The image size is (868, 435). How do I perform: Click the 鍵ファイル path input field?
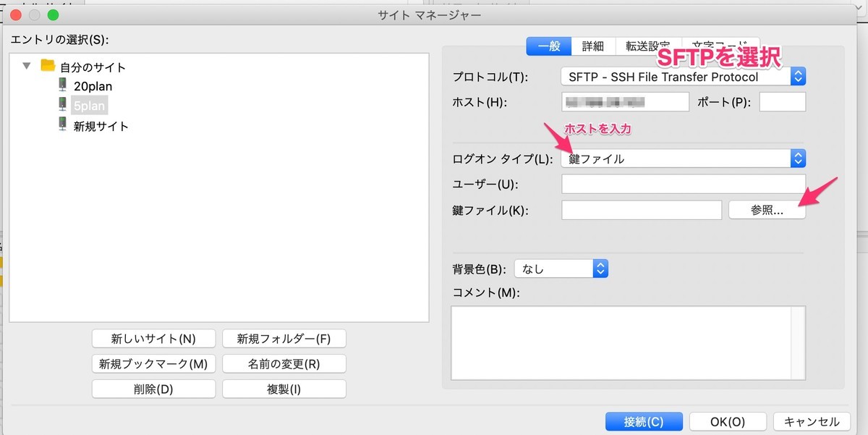(642, 210)
